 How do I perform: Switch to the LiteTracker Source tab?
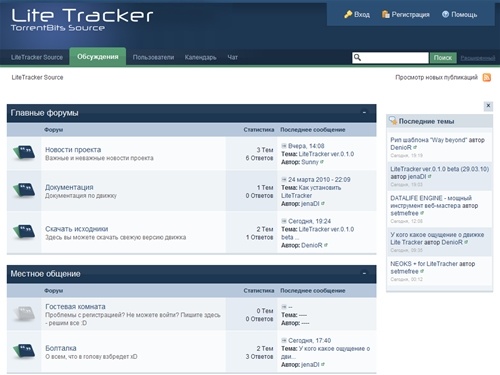pos(37,57)
